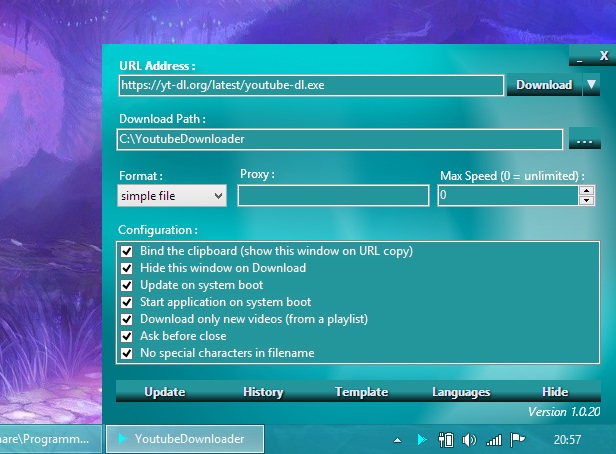This screenshot has width=616, height=454.
Task: Expand the Format combo box
Action: tap(172, 196)
